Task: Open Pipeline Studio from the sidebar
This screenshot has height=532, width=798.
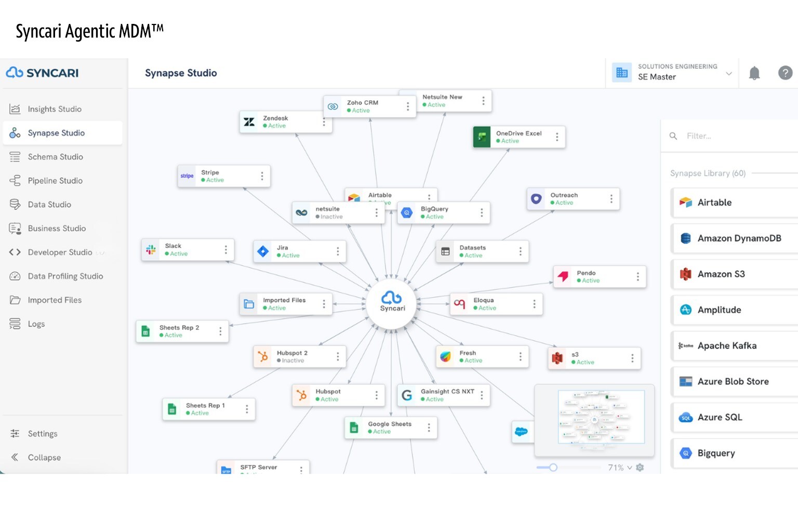Action: click(55, 181)
